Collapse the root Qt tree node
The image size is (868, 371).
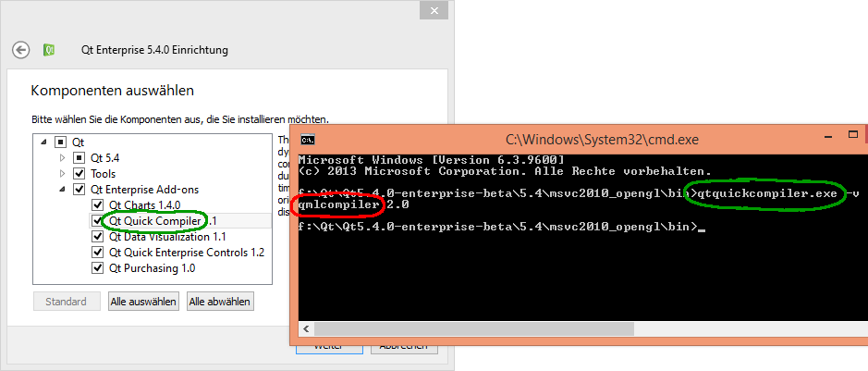43,142
